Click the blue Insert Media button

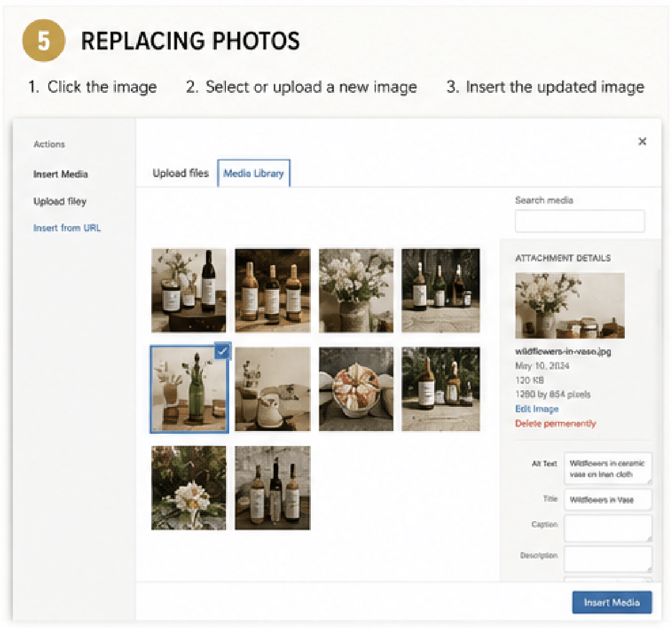(612, 602)
